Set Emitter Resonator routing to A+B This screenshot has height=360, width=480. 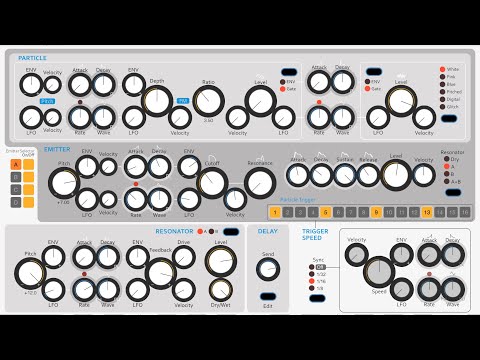(447, 182)
